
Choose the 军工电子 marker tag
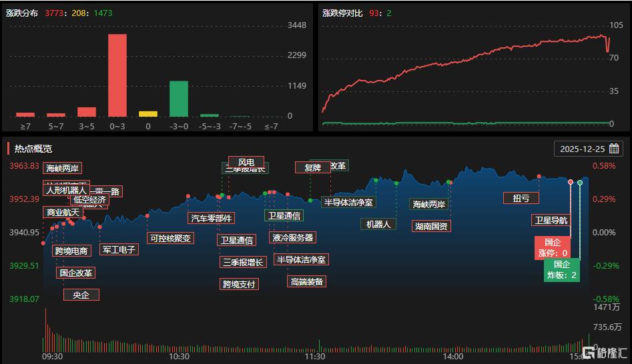click(x=119, y=249)
